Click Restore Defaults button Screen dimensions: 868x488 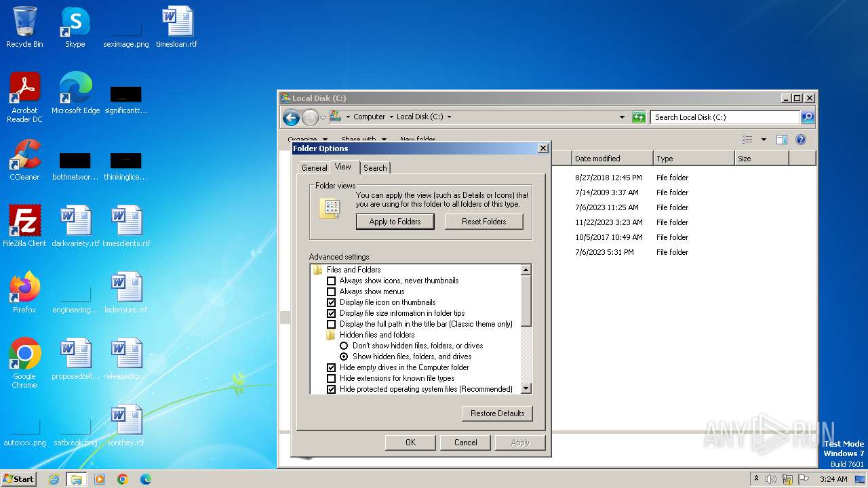(497, 413)
